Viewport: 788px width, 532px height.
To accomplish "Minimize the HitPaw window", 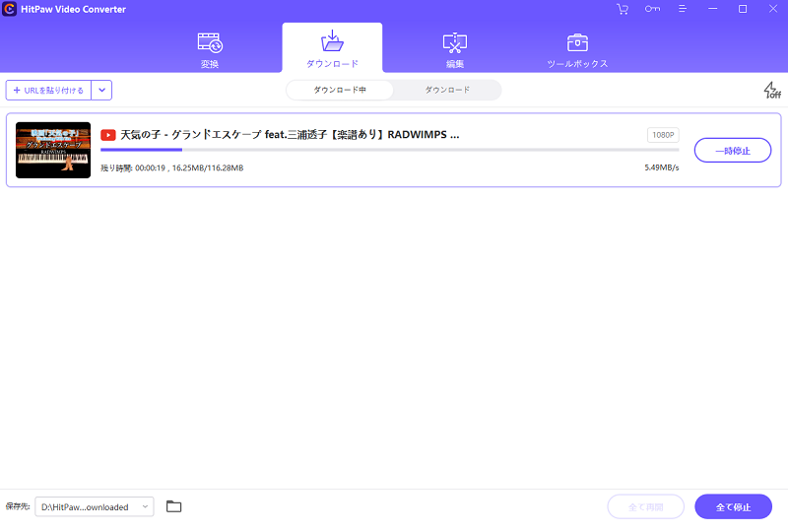I will click(712, 9).
